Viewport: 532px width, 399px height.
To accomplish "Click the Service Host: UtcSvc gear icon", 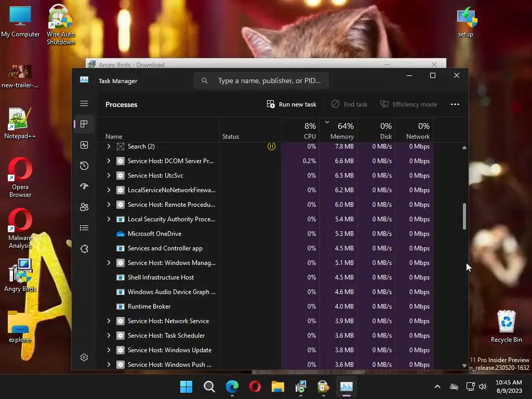I will 121,176.
